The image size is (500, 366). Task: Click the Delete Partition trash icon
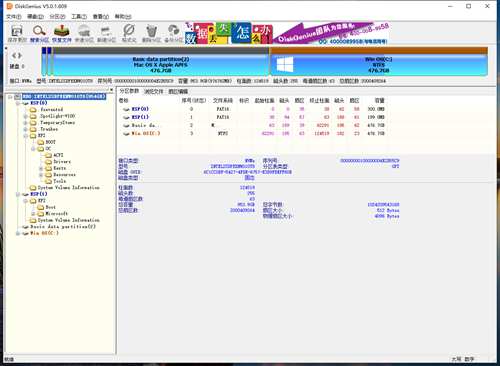(x=151, y=34)
